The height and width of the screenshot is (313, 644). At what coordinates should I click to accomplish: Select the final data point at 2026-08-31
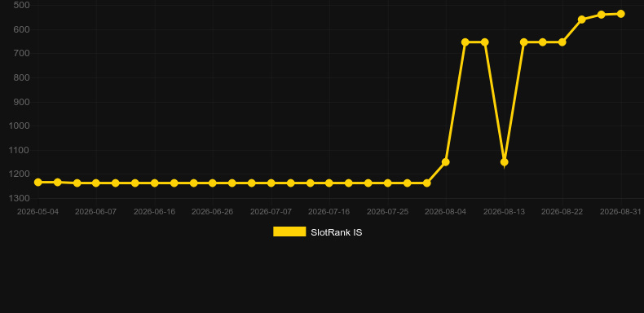[x=621, y=14]
